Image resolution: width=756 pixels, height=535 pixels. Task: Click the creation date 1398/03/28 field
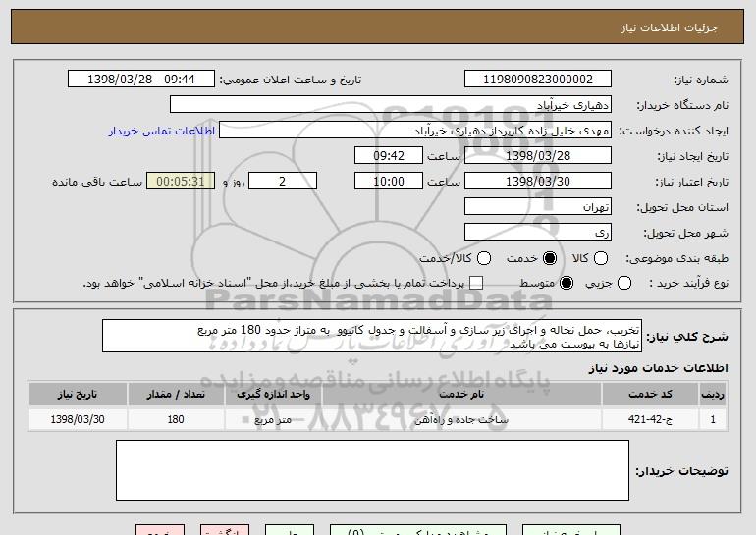click(x=538, y=156)
